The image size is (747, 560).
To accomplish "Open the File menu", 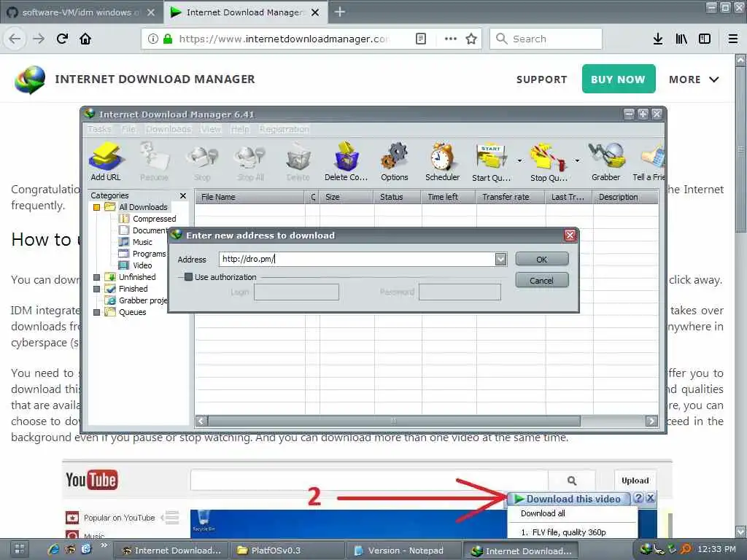I will (x=128, y=129).
